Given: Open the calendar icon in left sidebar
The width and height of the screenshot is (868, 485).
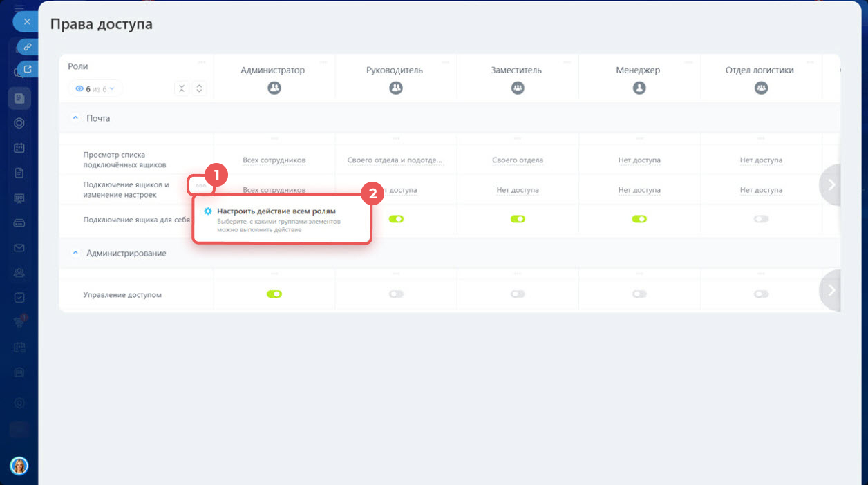Looking at the screenshot, I should [x=19, y=148].
